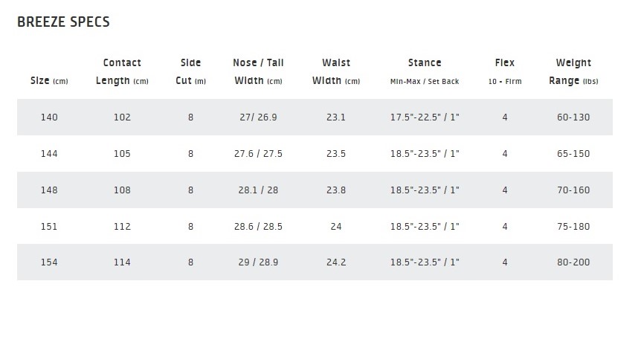Select the 80-200 weight range value
Image resolution: width=644 pixels, height=342 pixels.
[x=573, y=262]
